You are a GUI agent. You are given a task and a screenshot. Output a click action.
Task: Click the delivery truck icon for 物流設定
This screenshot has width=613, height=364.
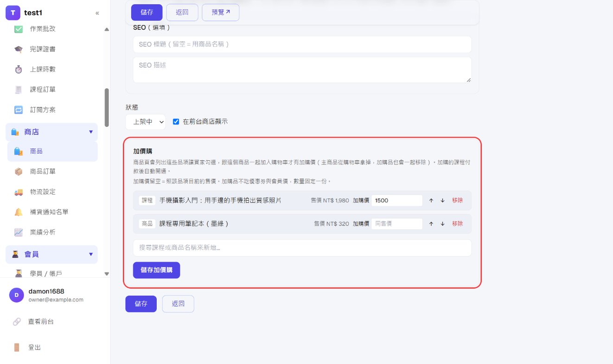pos(19,192)
